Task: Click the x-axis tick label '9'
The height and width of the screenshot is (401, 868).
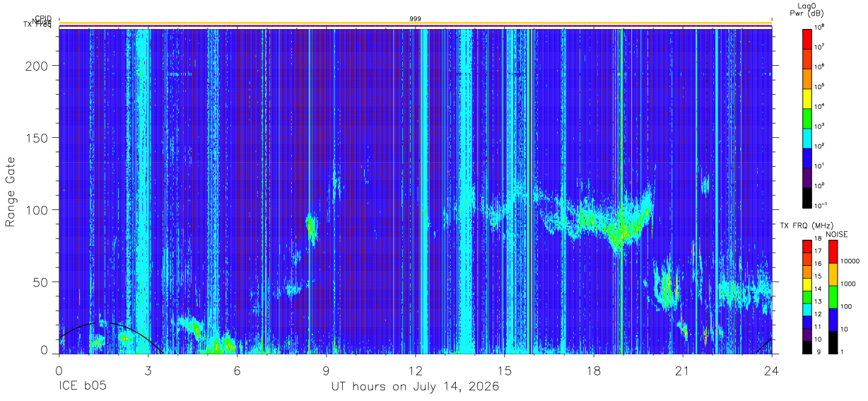Action: (x=326, y=369)
